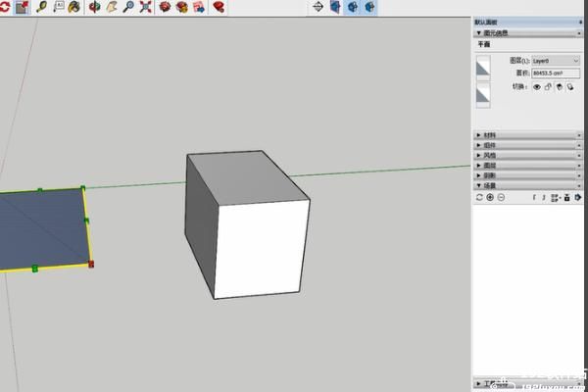Screen dimensions: 588x392
Task: Select the Zoom magnifier tool
Action: 128,7
